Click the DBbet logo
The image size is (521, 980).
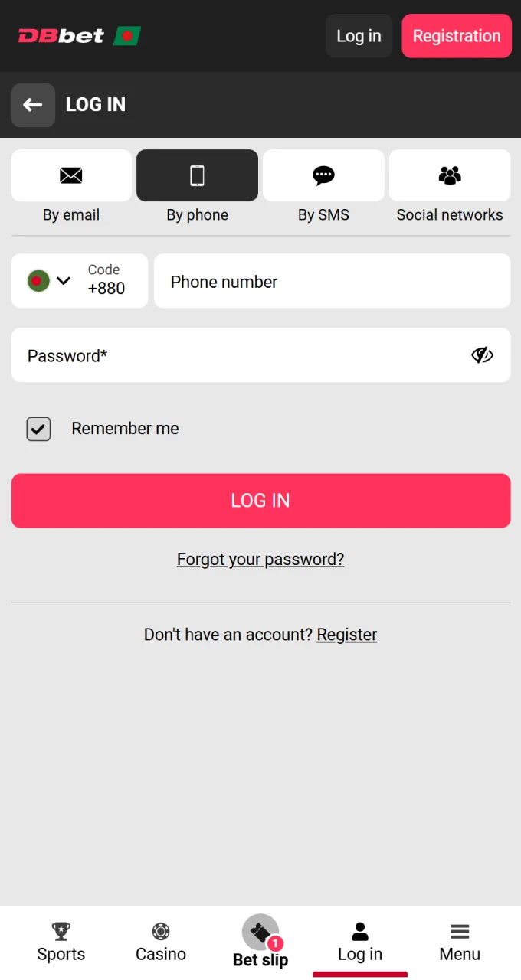(x=80, y=36)
